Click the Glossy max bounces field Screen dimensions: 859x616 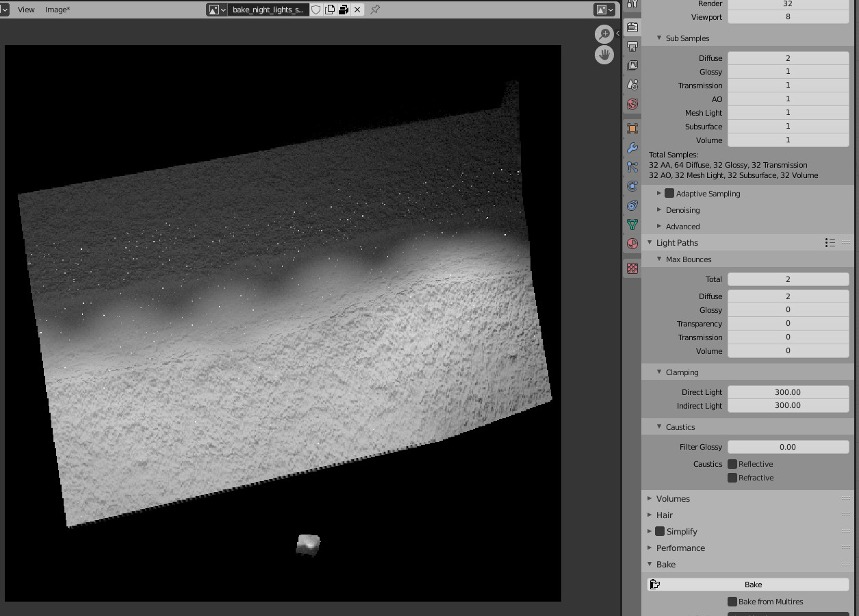789,309
